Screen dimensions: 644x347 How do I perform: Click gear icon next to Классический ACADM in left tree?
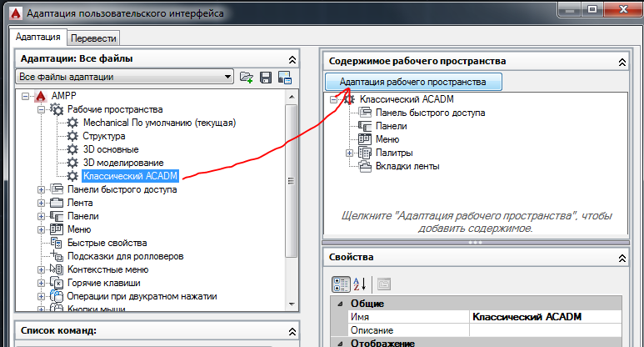pos(72,176)
